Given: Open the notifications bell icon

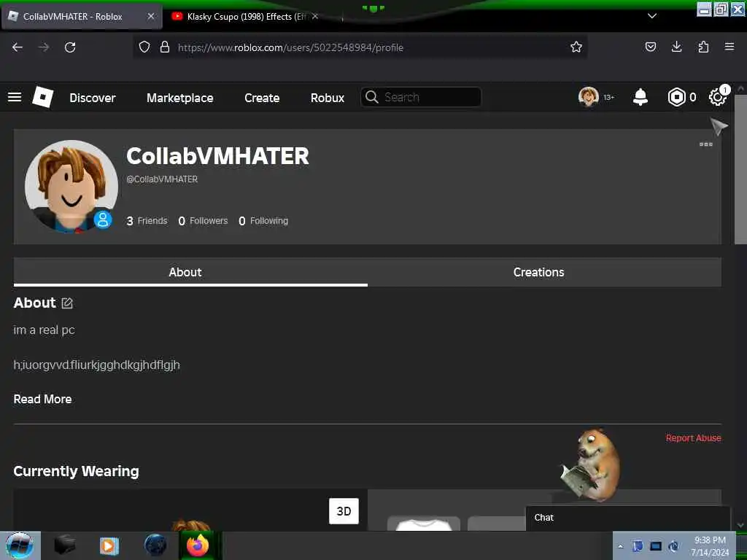Looking at the screenshot, I should pyautogui.click(x=640, y=97).
